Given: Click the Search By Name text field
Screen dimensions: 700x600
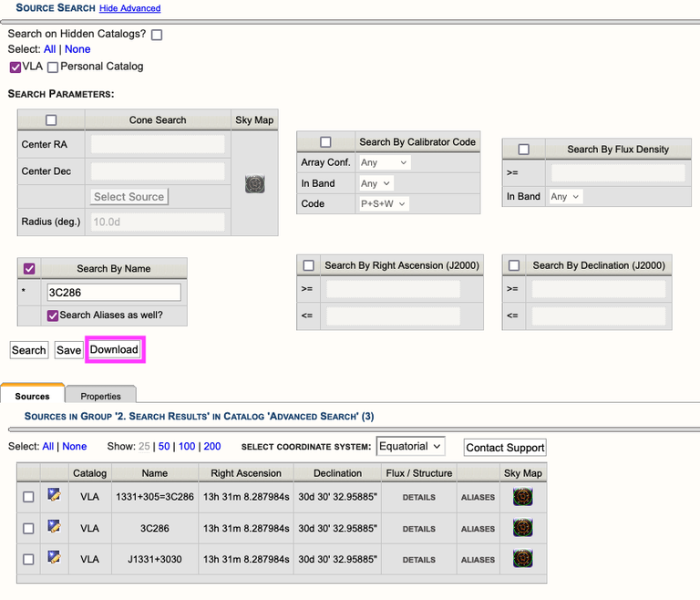Looking at the screenshot, I should [x=114, y=293].
